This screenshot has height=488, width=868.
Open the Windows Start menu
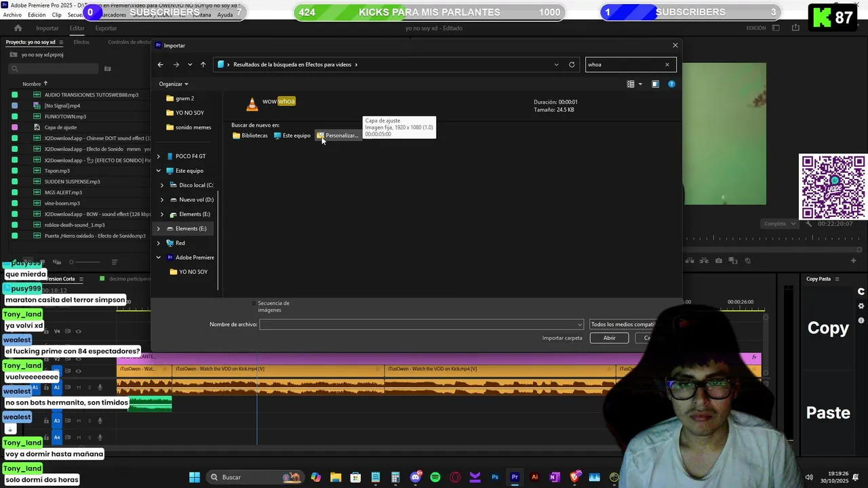[x=195, y=477]
